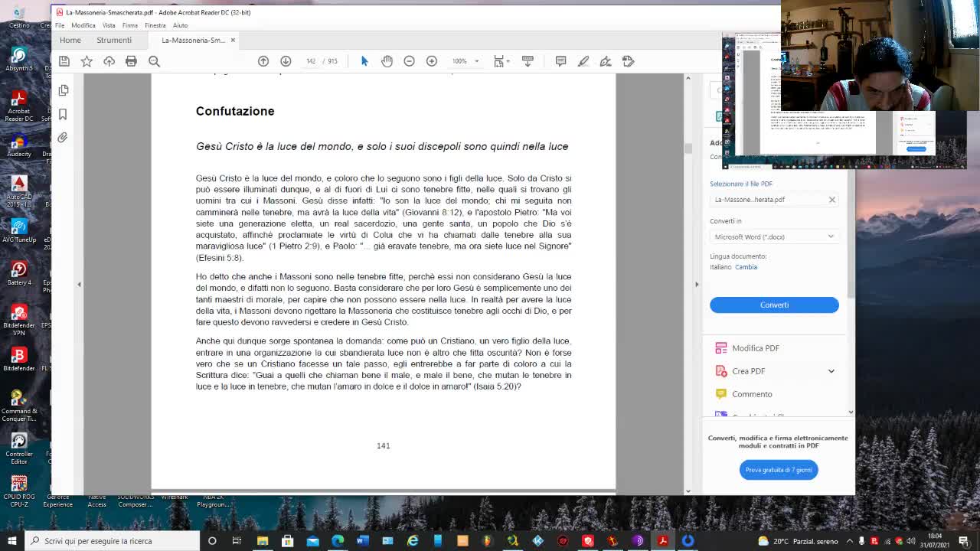Close the La-Massoneria-Sm document tab
This screenshot has width=980, height=551.
coord(233,40)
